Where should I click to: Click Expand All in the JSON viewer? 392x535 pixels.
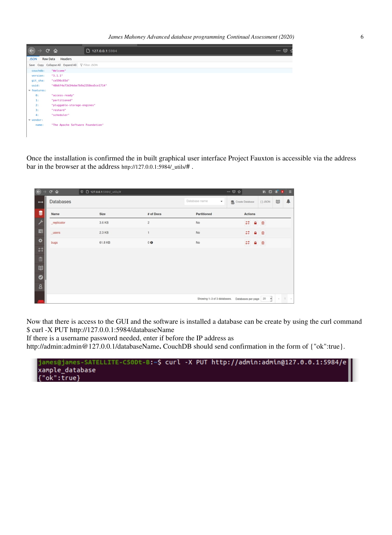pyautogui.click(x=70, y=65)
